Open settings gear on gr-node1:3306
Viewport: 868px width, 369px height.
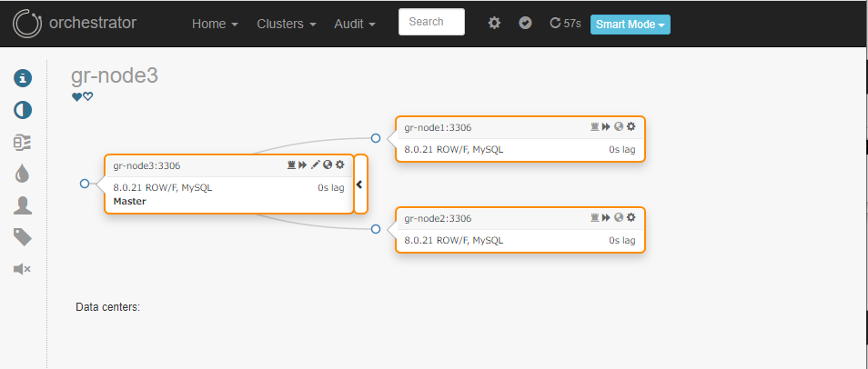tap(631, 126)
